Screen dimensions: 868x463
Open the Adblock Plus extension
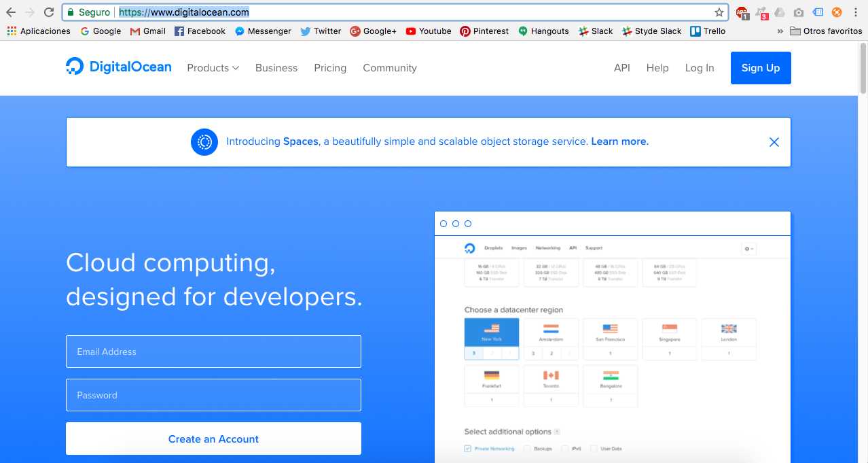click(742, 12)
